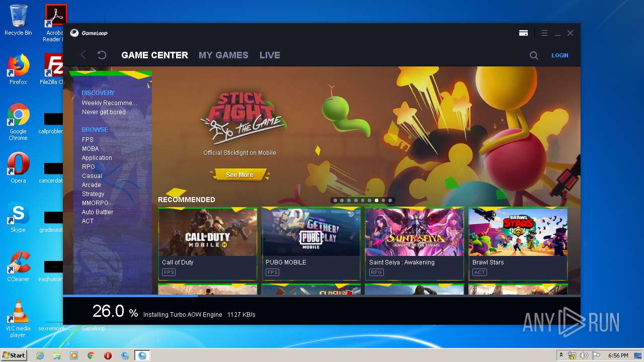
Task: Browse the Strategy category
Action: pyautogui.click(x=93, y=194)
